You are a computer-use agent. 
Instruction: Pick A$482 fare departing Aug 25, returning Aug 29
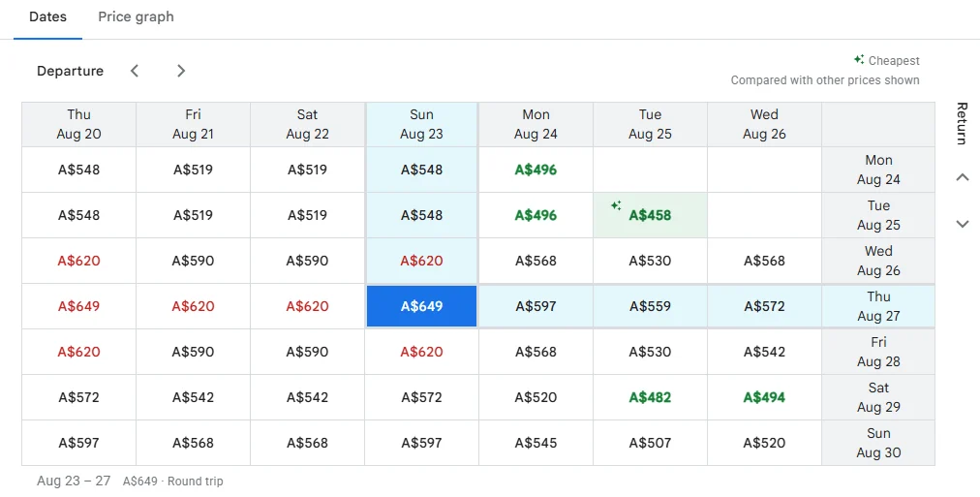650,397
